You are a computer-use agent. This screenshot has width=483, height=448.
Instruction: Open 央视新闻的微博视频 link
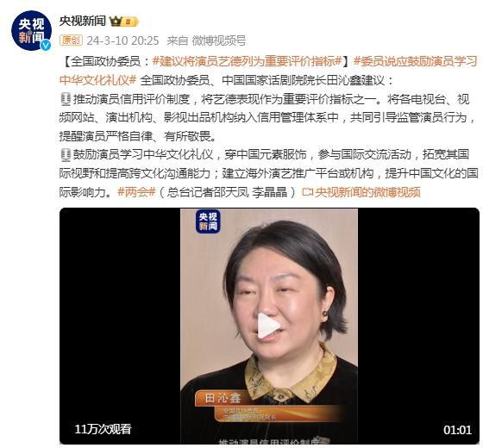coord(367,192)
